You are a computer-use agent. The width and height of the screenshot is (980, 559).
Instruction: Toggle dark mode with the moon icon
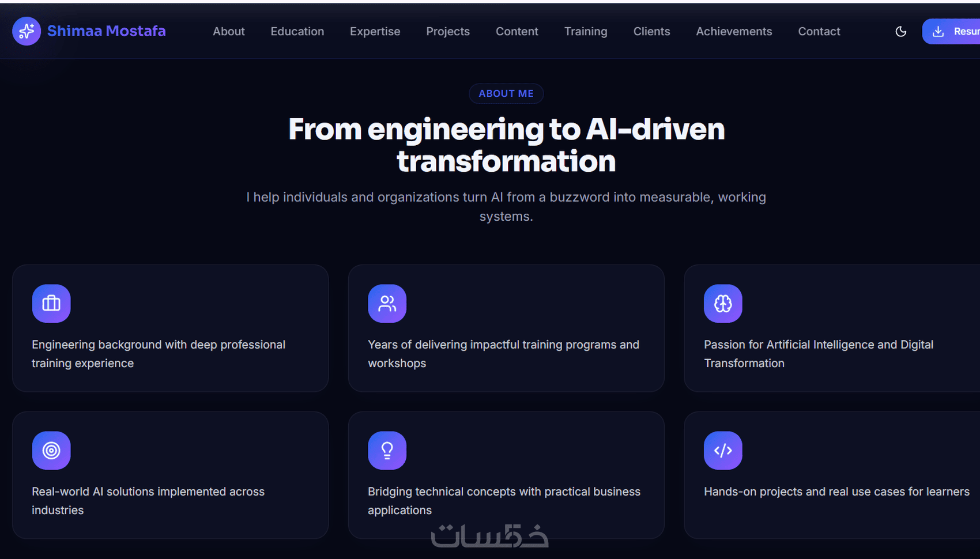coord(901,32)
